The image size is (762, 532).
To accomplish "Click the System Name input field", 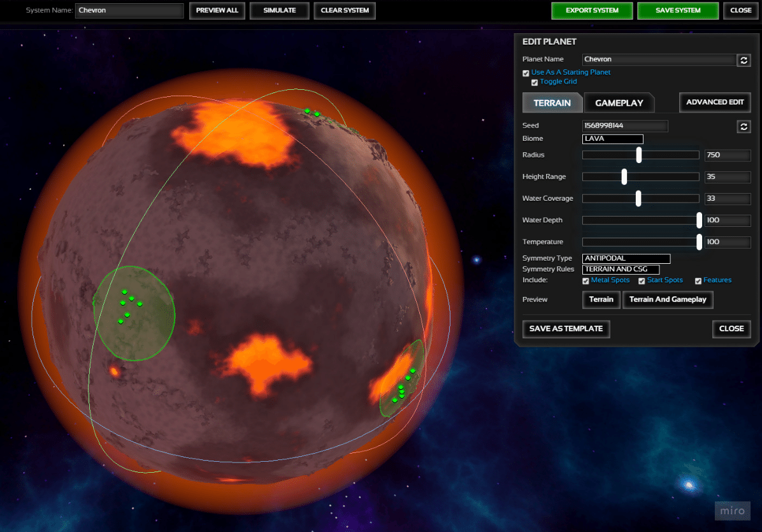I will coord(129,10).
